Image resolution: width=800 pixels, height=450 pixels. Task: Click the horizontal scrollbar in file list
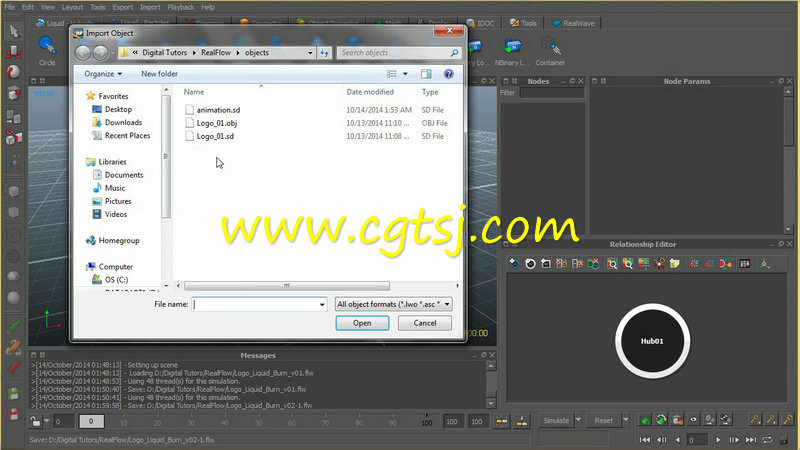tap(287, 286)
